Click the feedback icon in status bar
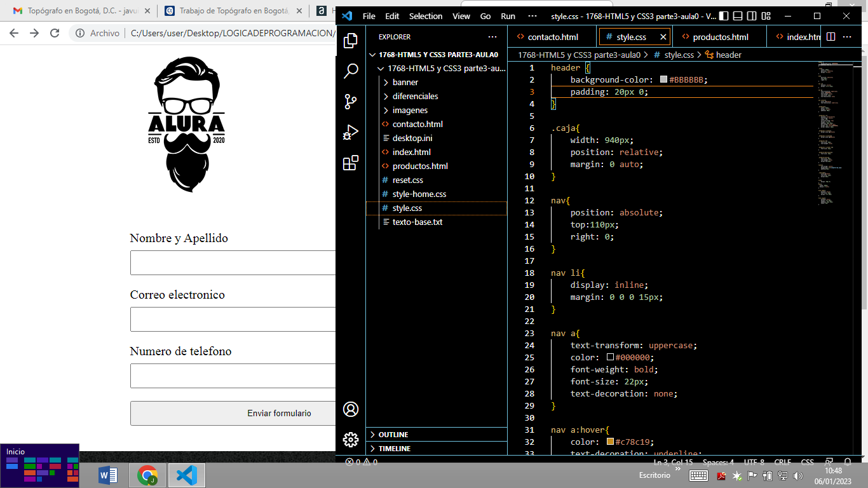 point(829,462)
